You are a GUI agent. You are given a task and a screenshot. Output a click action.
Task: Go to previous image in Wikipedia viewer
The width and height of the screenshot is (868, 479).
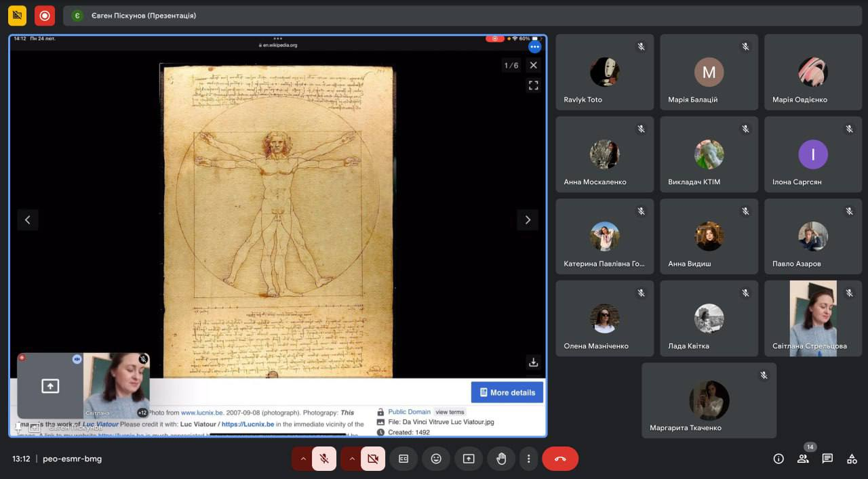pyautogui.click(x=28, y=220)
